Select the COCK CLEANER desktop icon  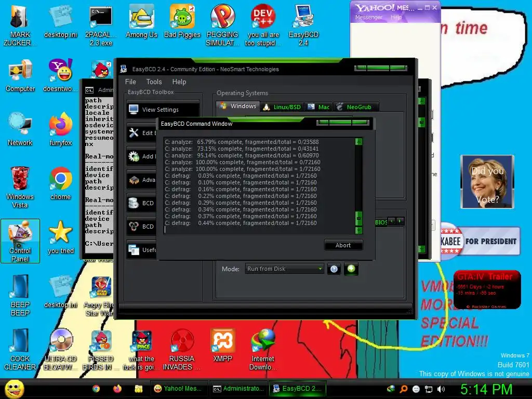pyautogui.click(x=20, y=350)
